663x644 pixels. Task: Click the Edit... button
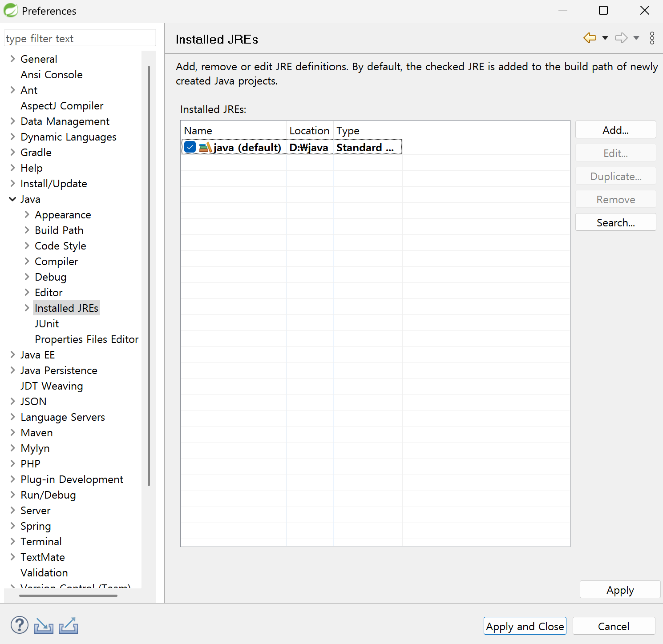pyautogui.click(x=615, y=153)
